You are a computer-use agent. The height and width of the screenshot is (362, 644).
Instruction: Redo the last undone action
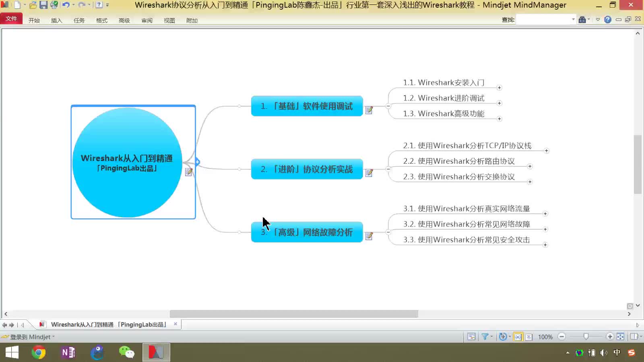82,5
